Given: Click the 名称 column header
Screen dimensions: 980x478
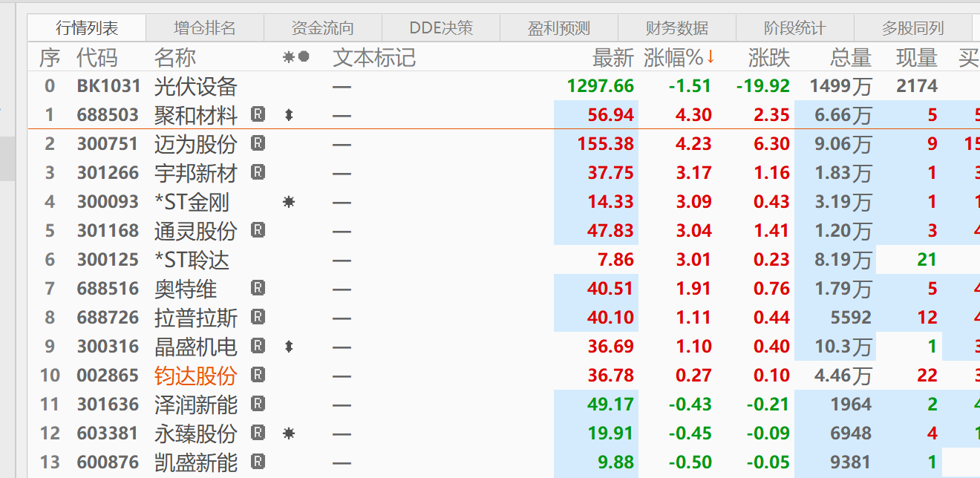Looking at the screenshot, I should click(x=175, y=57).
